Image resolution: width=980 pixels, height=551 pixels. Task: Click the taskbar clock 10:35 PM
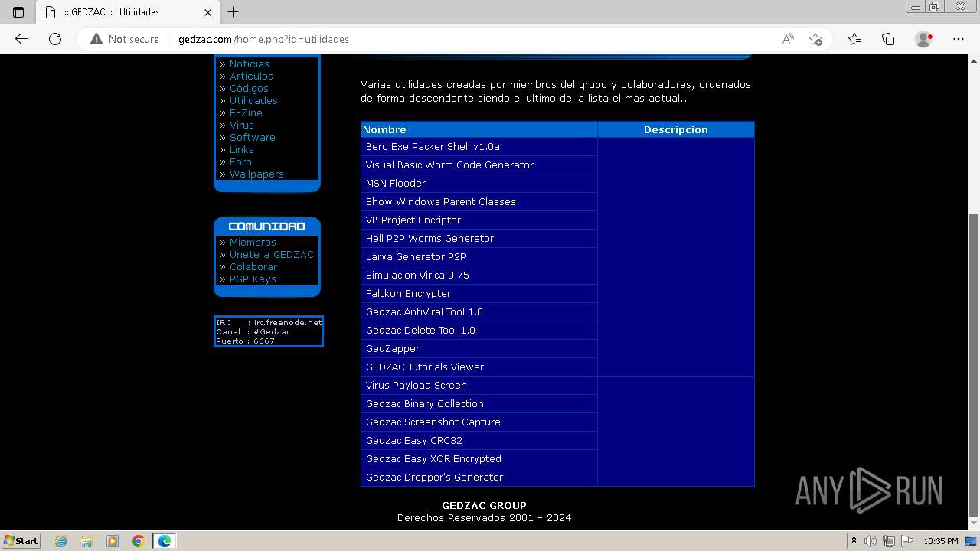tap(940, 541)
